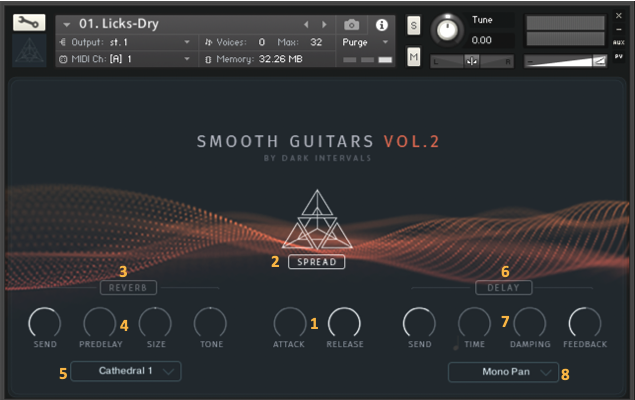Click the pan center icon on pan slider
Image resolution: width=635 pixels, height=400 pixels.
(471, 62)
